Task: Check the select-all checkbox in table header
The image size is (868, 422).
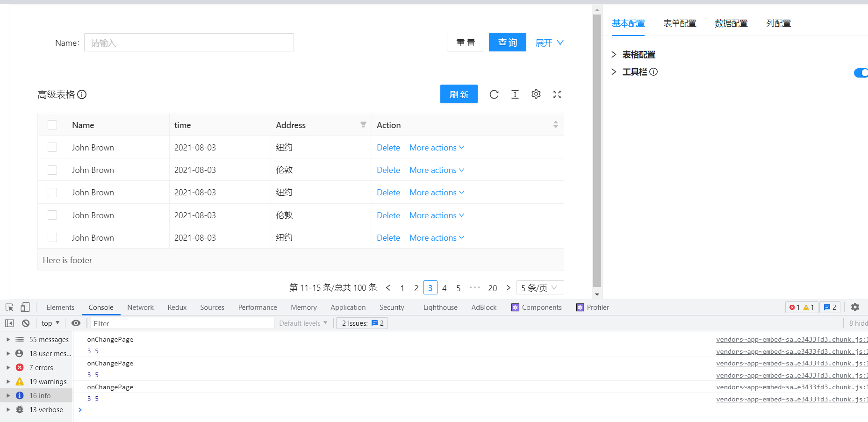Action: [52, 125]
